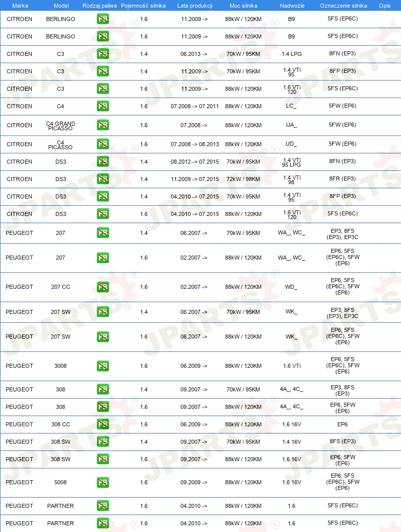This screenshot has width=401, height=532.
Task: Click the '1.4 LPG' body cell
Action: (x=291, y=54)
